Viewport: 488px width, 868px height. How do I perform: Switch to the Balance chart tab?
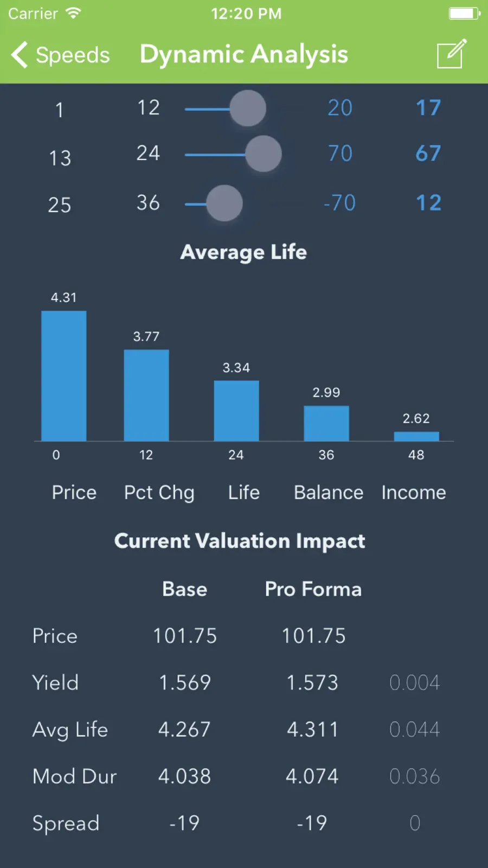point(329,493)
